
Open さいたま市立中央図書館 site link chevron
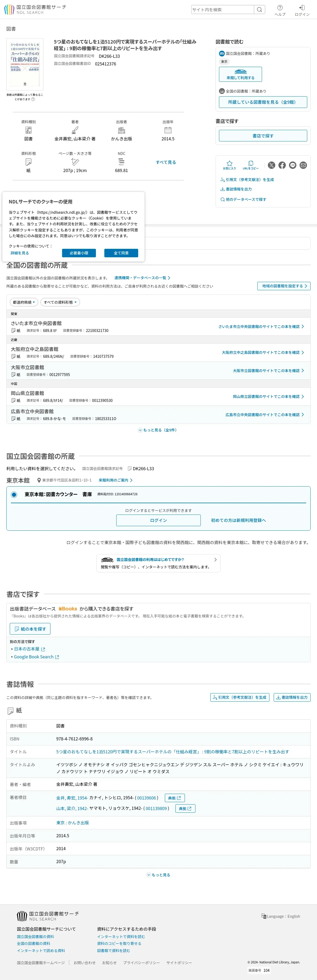click(x=303, y=326)
